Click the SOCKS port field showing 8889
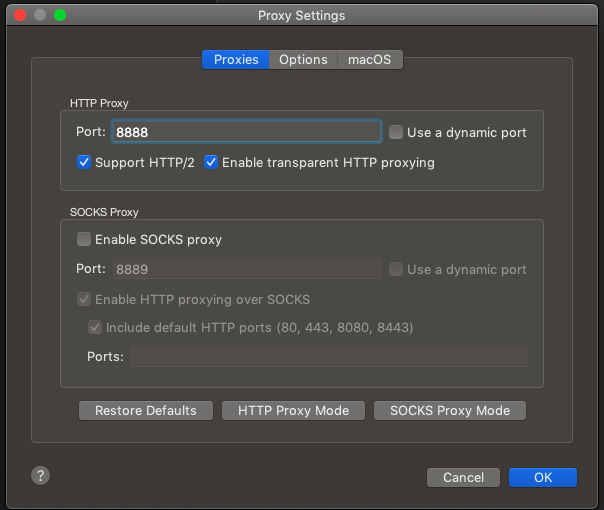 point(247,269)
